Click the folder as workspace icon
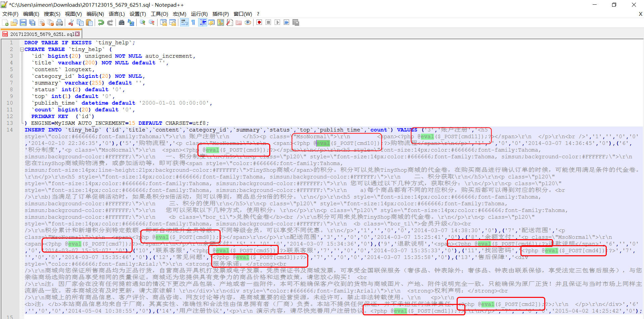Image resolution: width=644 pixels, height=319 pixels. tap(239, 22)
